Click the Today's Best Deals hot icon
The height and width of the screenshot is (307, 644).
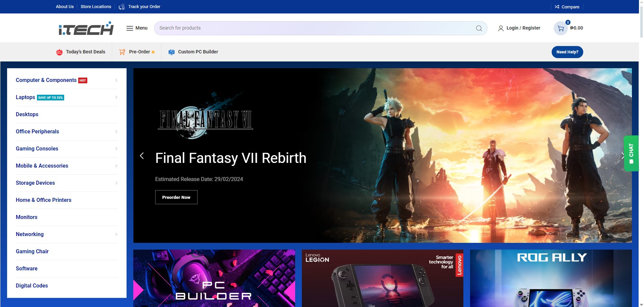pos(59,52)
